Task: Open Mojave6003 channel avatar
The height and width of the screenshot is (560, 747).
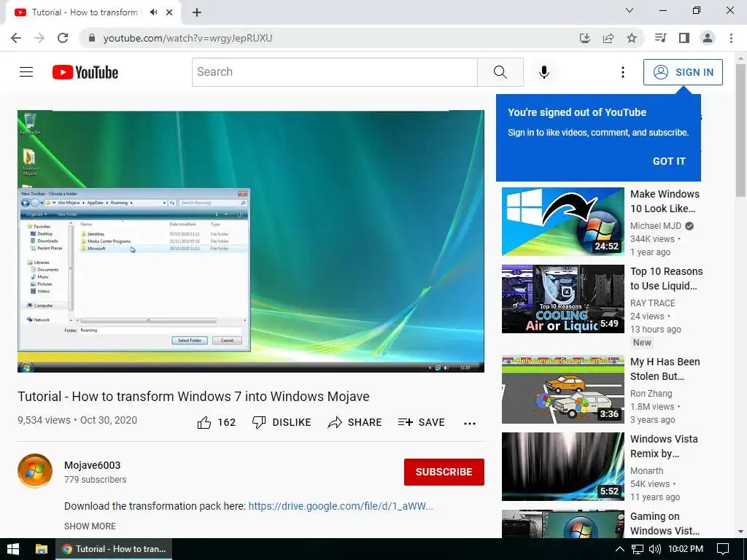Action: (35, 471)
